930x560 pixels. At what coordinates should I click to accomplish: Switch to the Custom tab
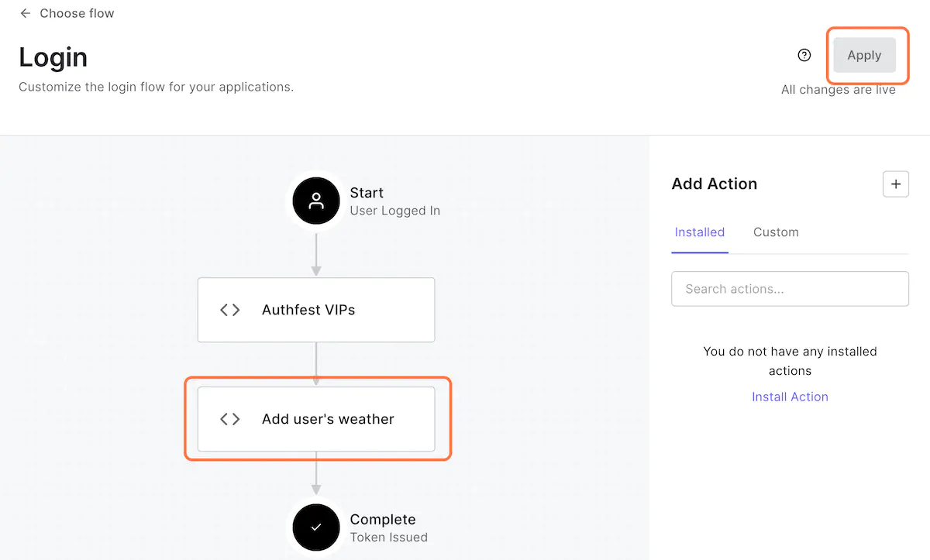pyautogui.click(x=776, y=232)
